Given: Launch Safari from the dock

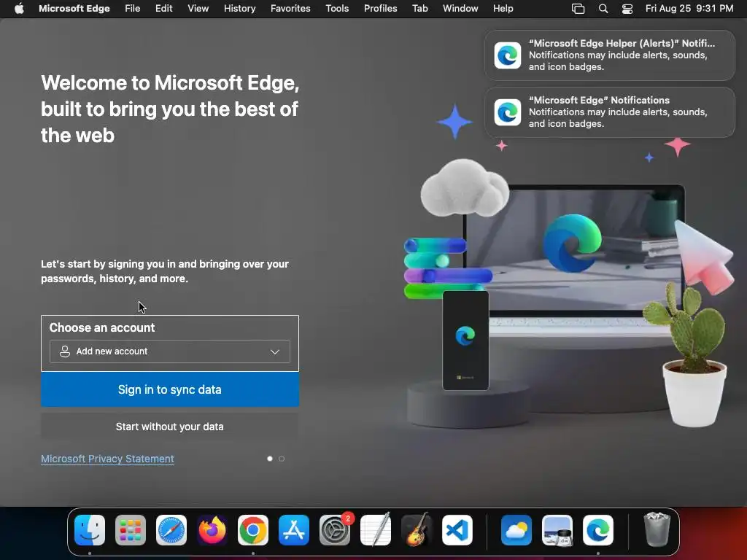Looking at the screenshot, I should (171, 530).
